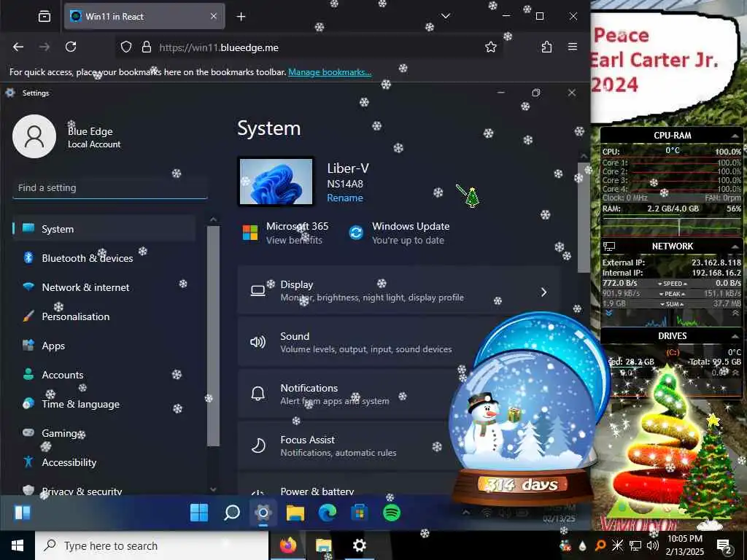747x560 pixels.
Task: Toggle the network PEAK dropdown arrows
Action: pos(672,294)
